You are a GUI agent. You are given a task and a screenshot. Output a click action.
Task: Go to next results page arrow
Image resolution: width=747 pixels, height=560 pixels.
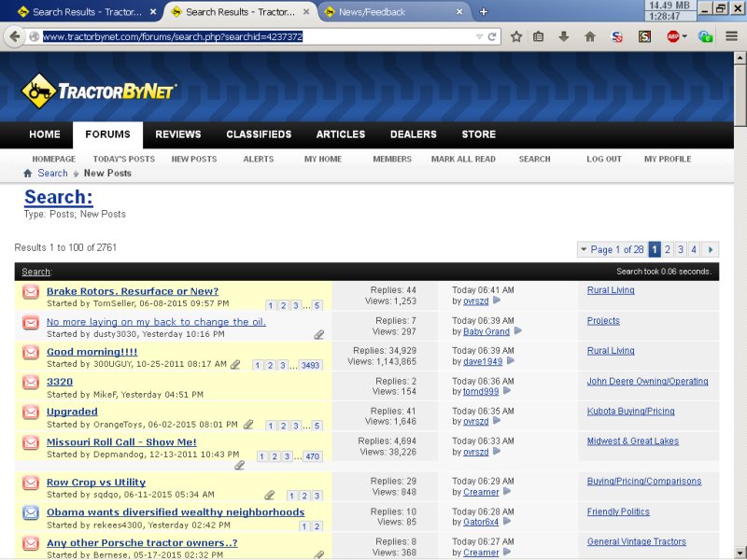(711, 249)
